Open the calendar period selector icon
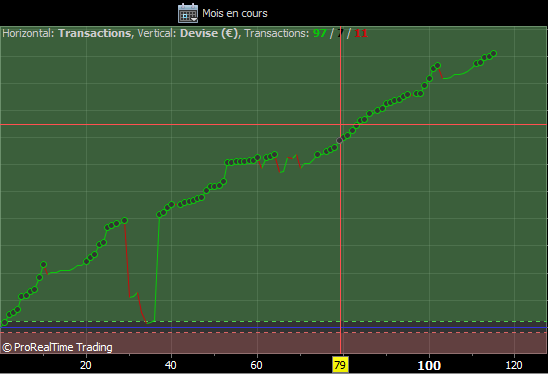The width and height of the screenshot is (548, 374). (x=188, y=13)
